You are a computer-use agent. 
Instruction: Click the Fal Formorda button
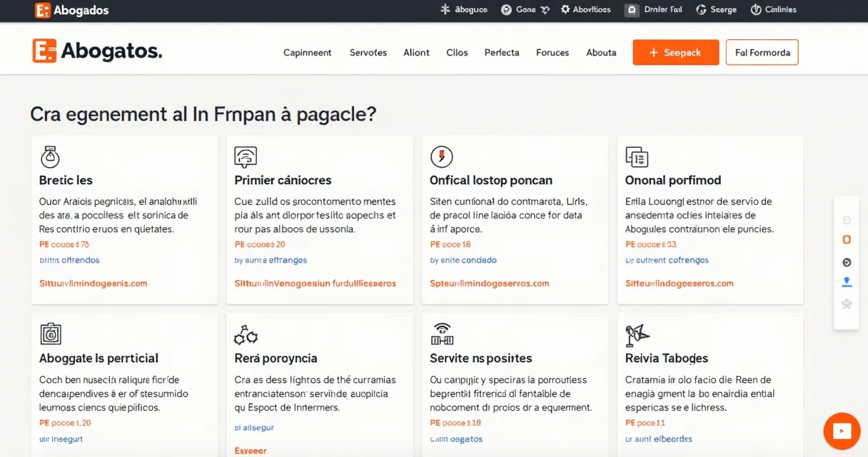(762, 53)
